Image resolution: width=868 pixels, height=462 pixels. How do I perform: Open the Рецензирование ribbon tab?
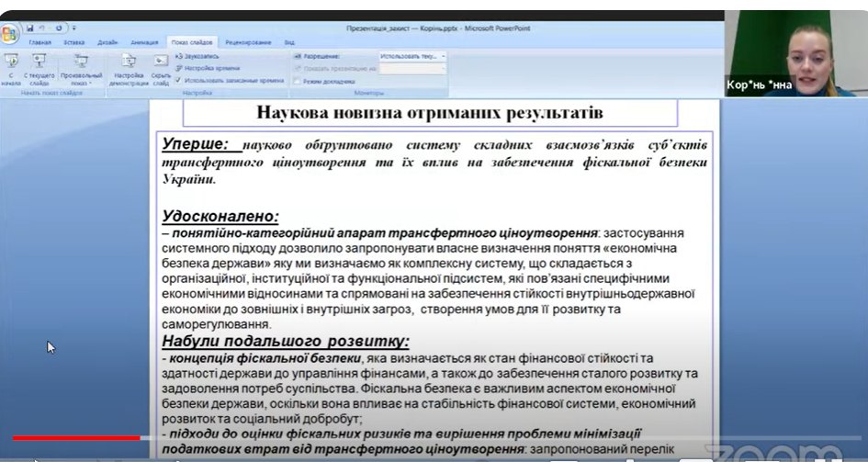click(248, 42)
